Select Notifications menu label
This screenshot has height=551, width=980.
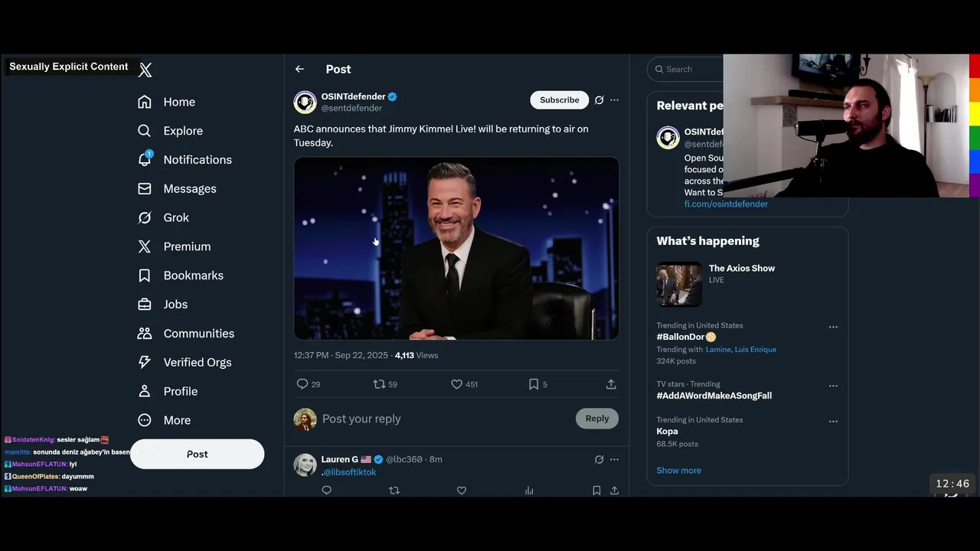198,160
